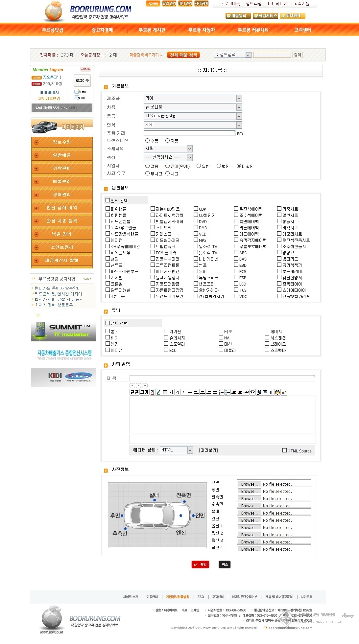Remove the hyperlink with the broken-chain icon

point(252,392)
